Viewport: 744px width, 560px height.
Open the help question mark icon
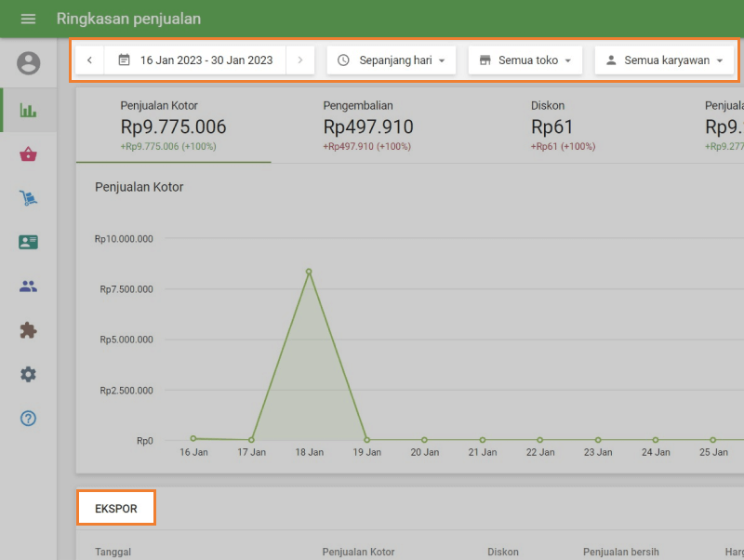[29, 419]
